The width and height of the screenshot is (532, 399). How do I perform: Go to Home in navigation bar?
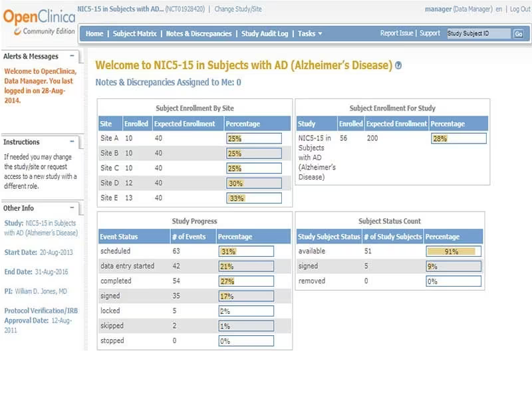[x=94, y=34]
